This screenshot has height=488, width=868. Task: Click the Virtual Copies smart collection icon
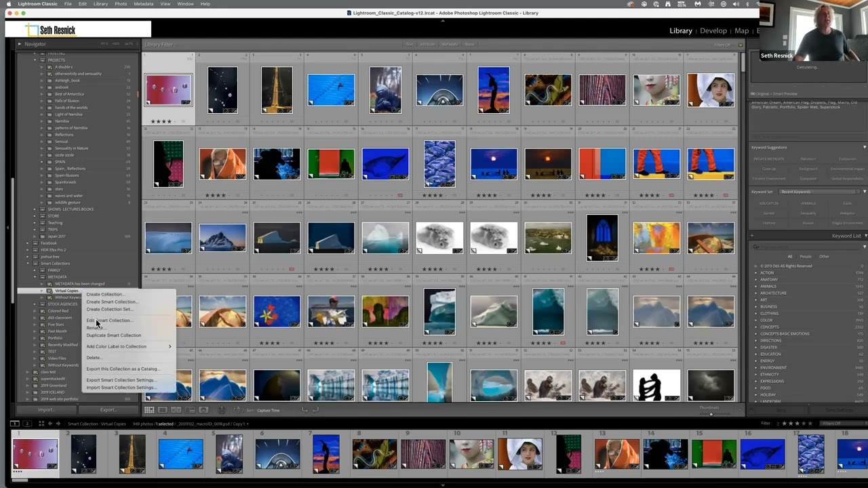click(50, 291)
